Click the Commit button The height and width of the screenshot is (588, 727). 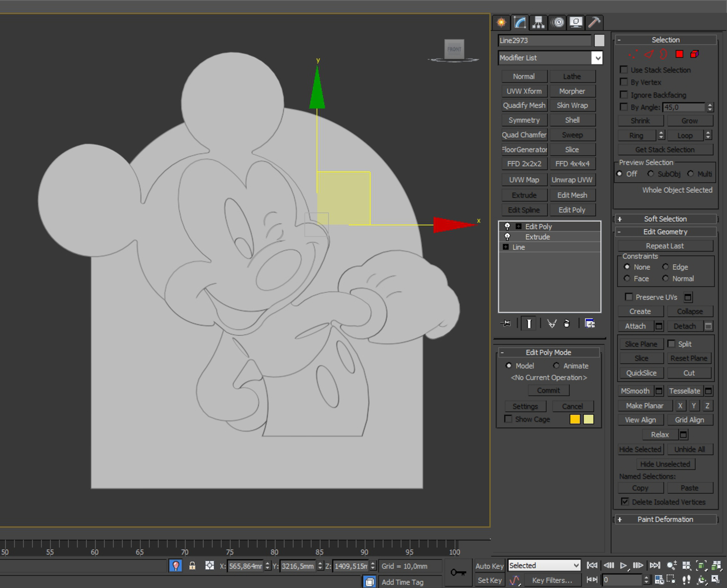(549, 390)
